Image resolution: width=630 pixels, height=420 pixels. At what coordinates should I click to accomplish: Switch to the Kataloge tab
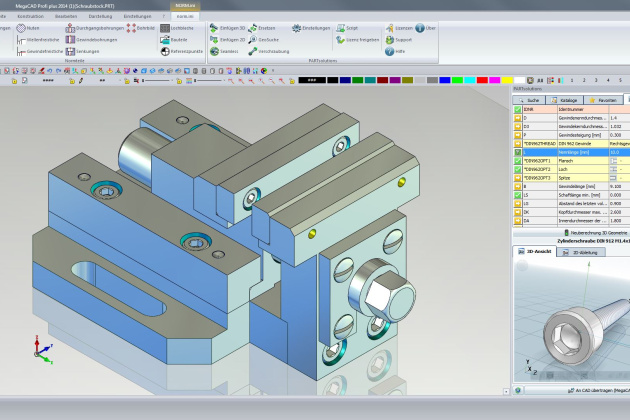point(565,100)
